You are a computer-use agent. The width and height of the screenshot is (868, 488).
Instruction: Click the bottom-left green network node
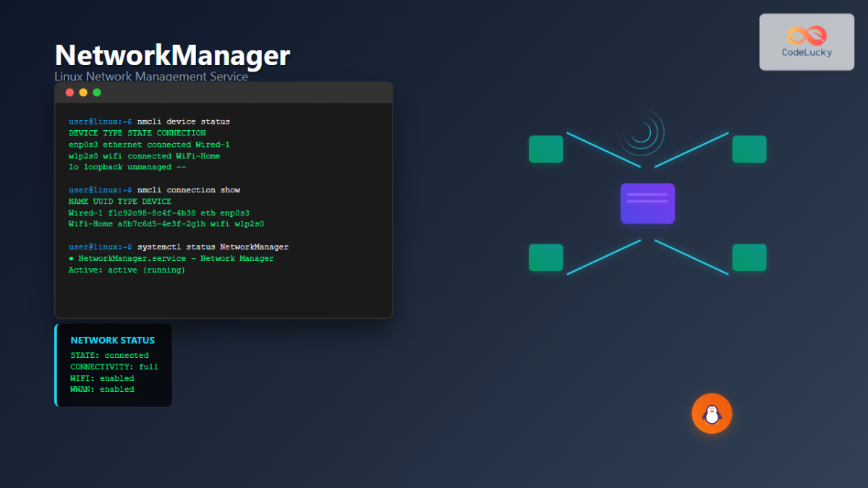pyautogui.click(x=545, y=257)
